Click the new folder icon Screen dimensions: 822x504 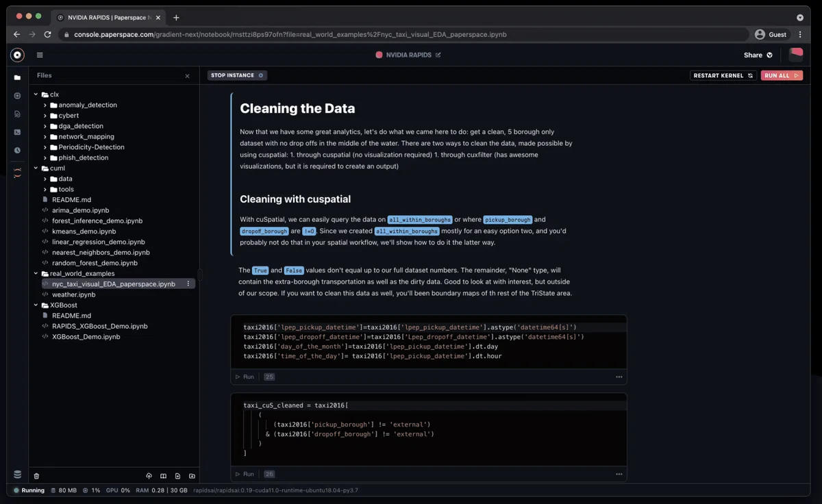[192, 476]
